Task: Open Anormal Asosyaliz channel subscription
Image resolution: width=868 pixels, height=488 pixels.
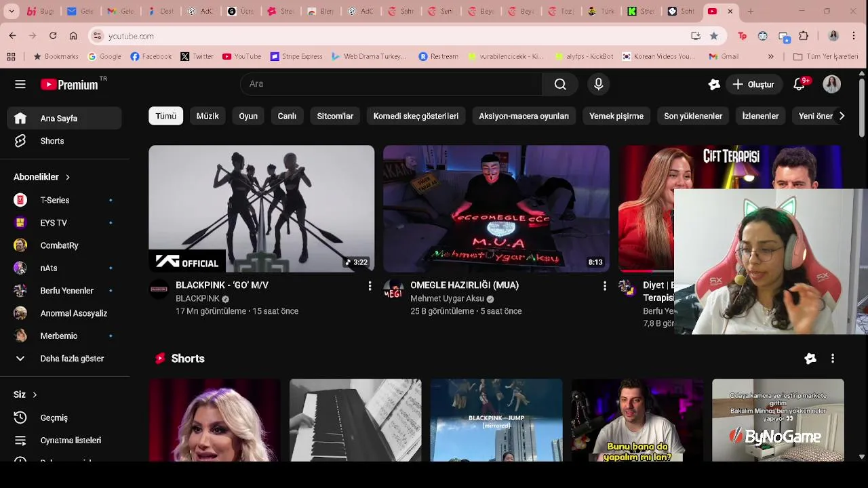Action: click(x=65, y=313)
